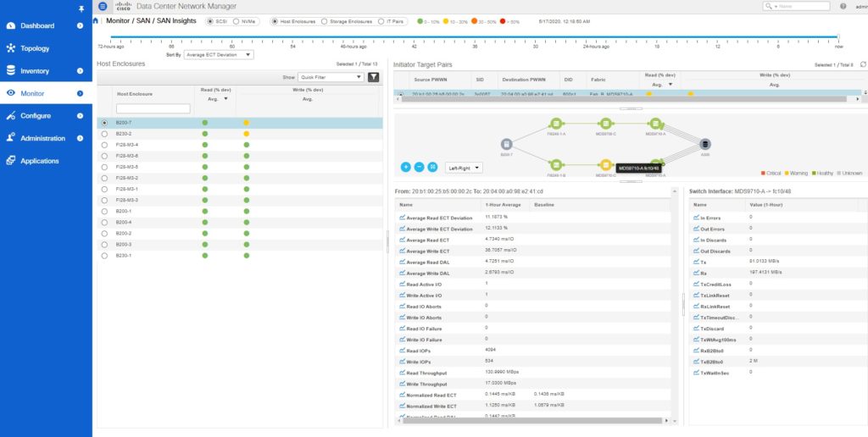The height and width of the screenshot is (437, 868).
Task: Go to the home icon in breadcrumb
Action: pos(96,21)
